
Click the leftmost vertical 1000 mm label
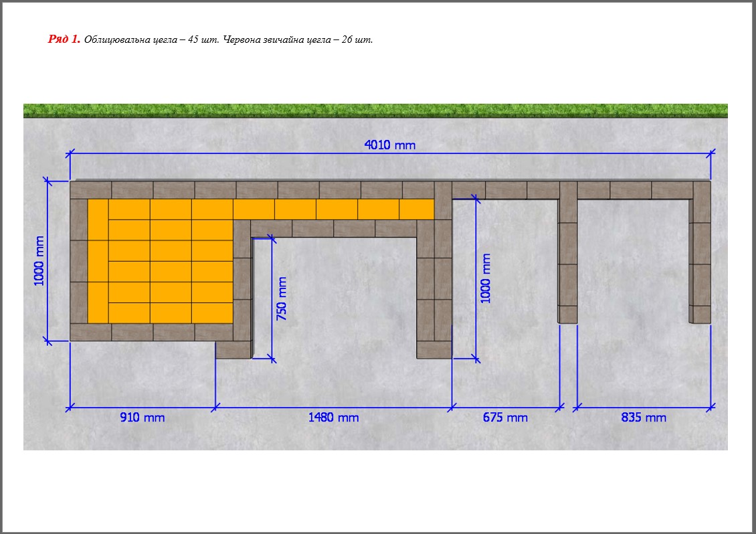pyautogui.click(x=39, y=261)
